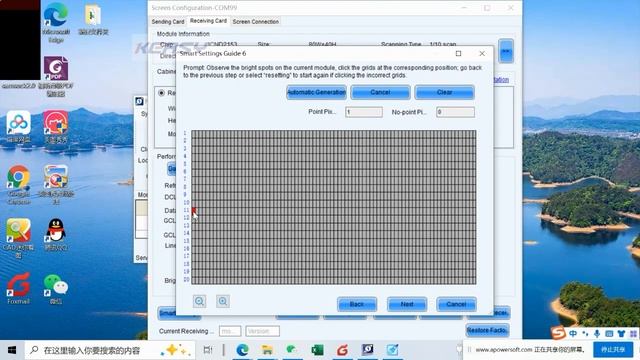This screenshot has height=360, width=640.
Task: Stop screen sharing with the blue button
Action: point(613,349)
